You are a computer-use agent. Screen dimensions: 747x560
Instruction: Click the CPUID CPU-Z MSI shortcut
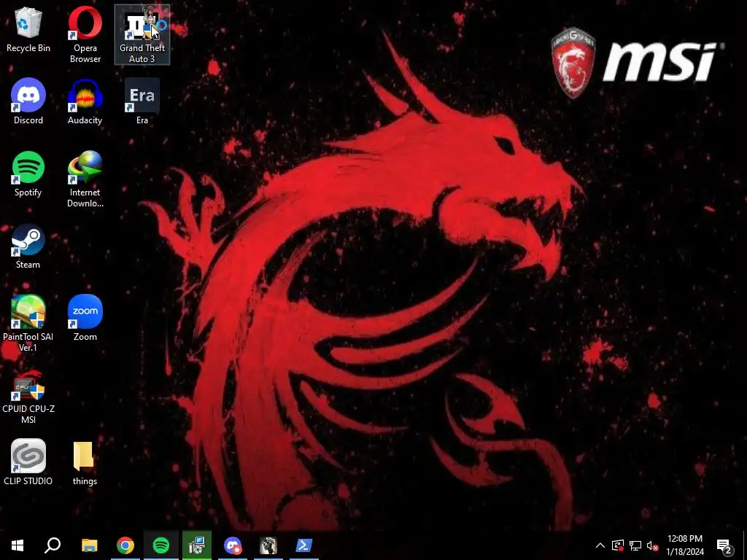(x=28, y=396)
